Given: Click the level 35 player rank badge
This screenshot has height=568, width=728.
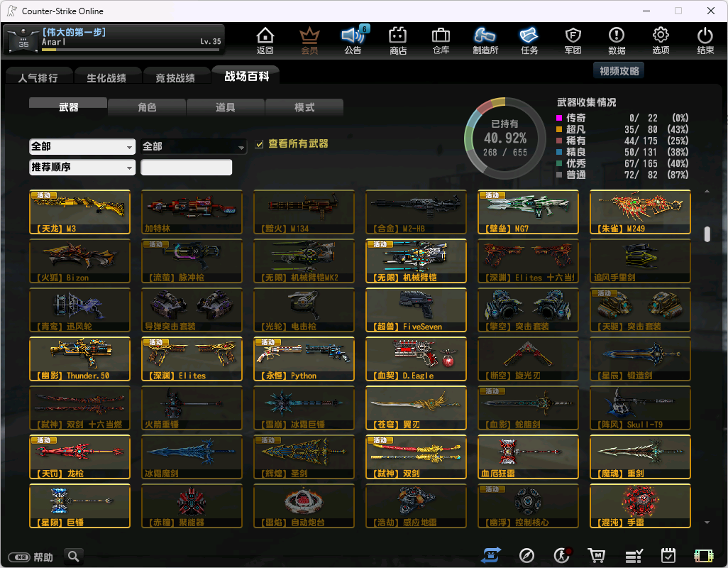Looking at the screenshot, I should point(23,41).
